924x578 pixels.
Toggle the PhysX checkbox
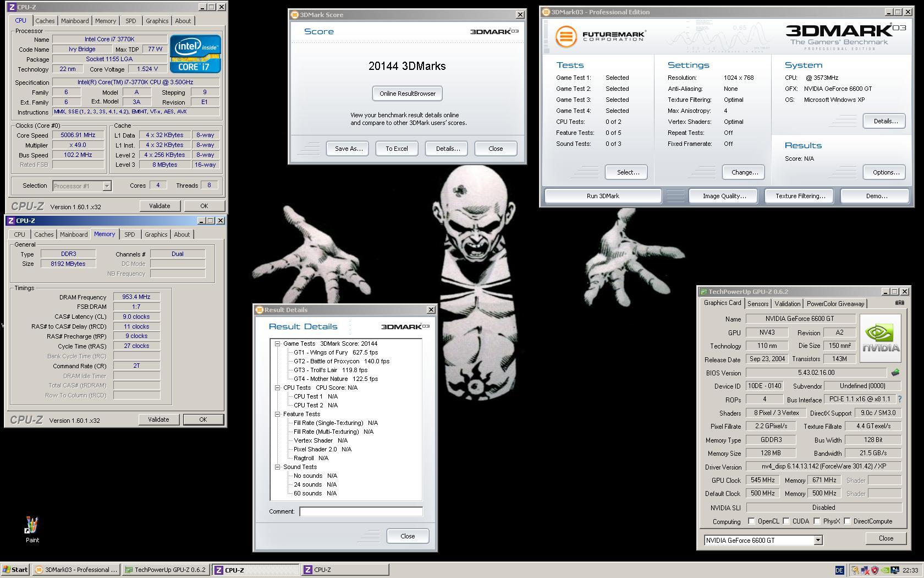tap(817, 521)
